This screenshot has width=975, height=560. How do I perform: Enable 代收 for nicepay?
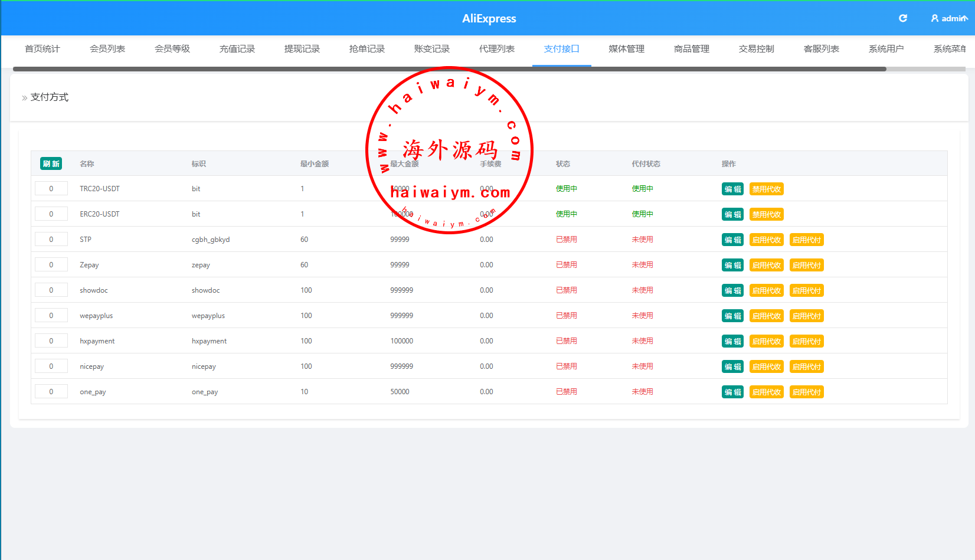click(x=767, y=366)
